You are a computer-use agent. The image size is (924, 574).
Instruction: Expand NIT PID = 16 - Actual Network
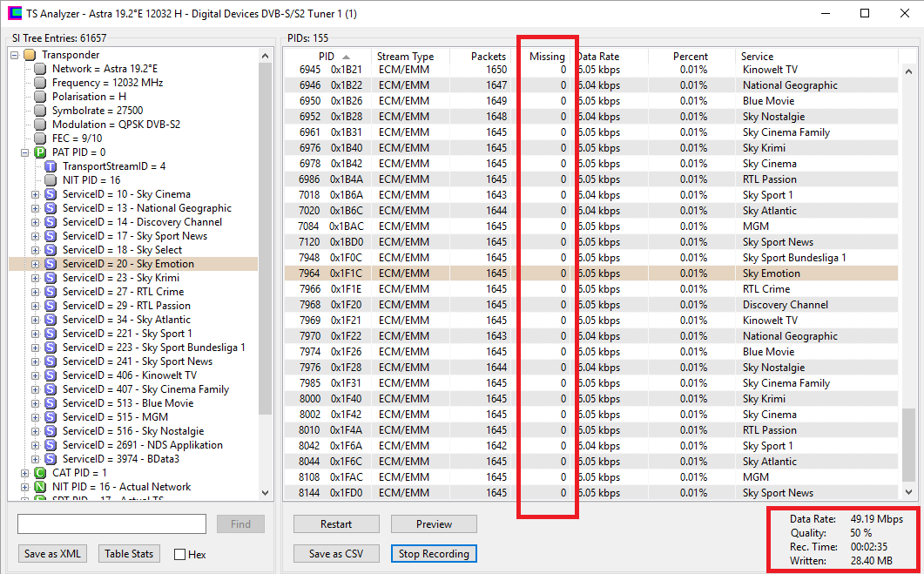coord(24,488)
